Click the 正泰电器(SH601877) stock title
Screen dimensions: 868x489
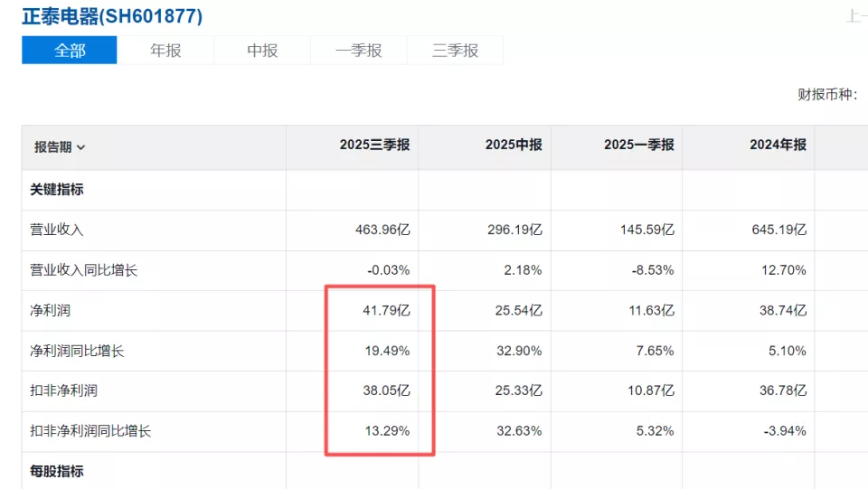coord(112,16)
